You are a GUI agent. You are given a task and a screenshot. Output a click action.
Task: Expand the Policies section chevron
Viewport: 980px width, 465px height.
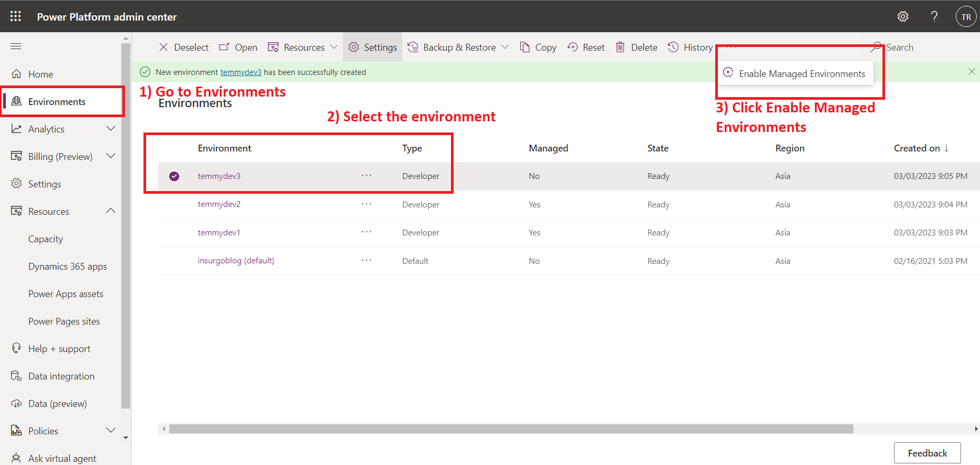tap(111, 431)
